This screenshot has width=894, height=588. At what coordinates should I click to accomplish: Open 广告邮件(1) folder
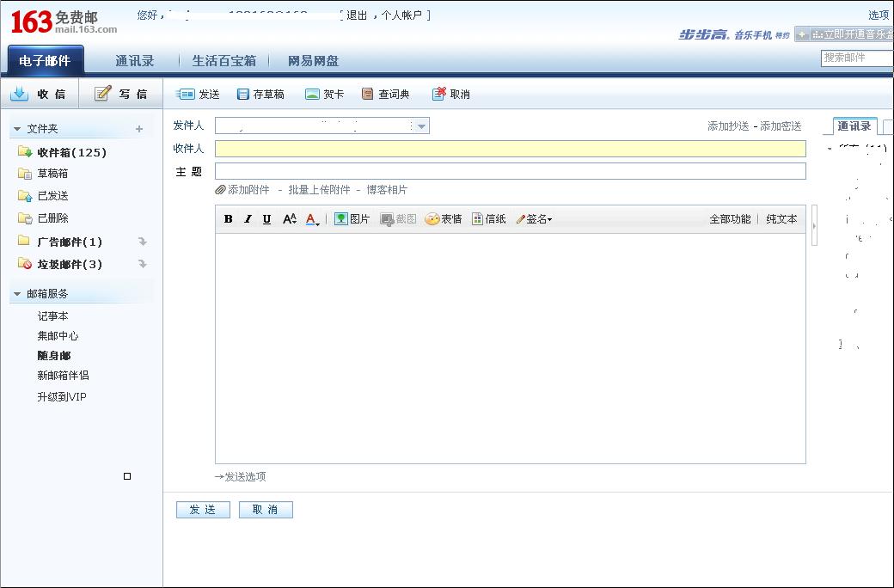pyautogui.click(x=70, y=242)
